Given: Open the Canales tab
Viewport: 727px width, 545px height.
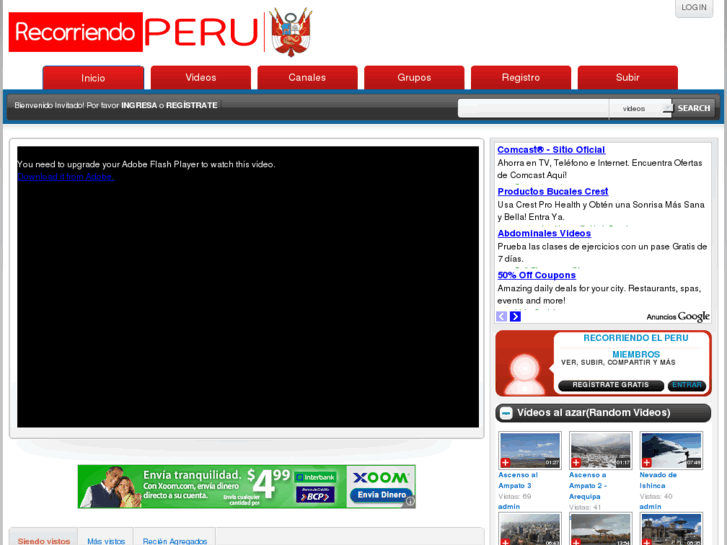Looking at the screenshot, I should coord(307,77).
